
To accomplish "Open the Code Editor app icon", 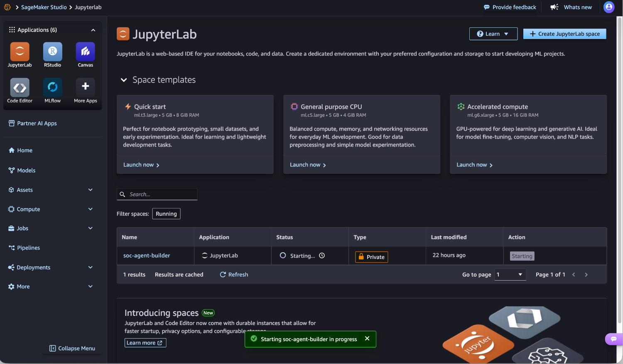I will pos(20,88).
